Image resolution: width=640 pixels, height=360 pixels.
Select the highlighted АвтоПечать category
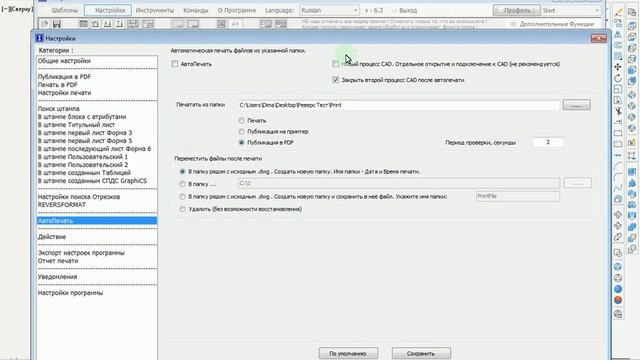(x=97, y=221)
